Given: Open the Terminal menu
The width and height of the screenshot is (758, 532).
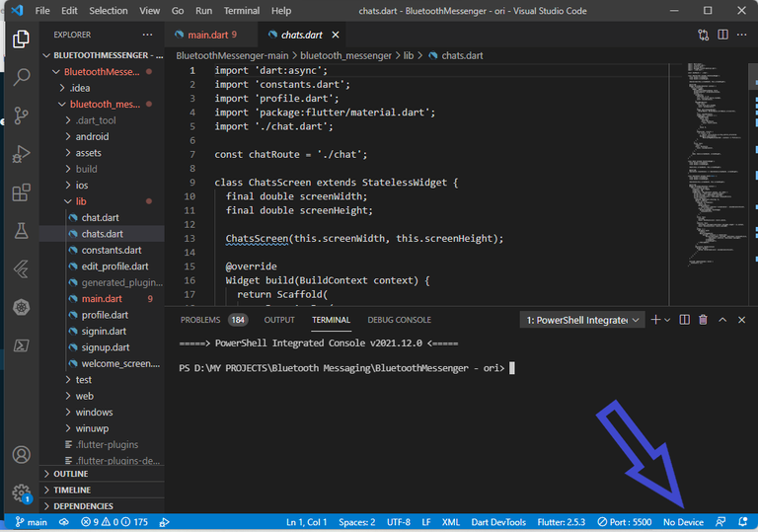Looking at the screenshot, I should click(241, 11).
